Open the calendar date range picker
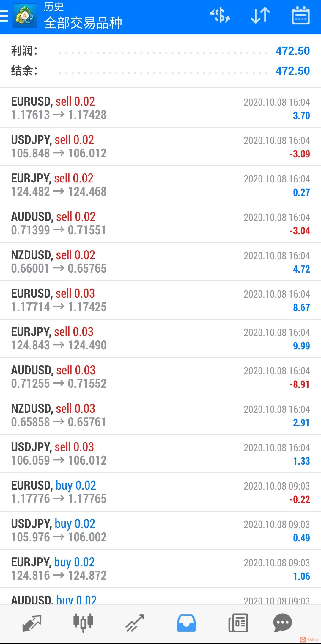 click(301, 15)
